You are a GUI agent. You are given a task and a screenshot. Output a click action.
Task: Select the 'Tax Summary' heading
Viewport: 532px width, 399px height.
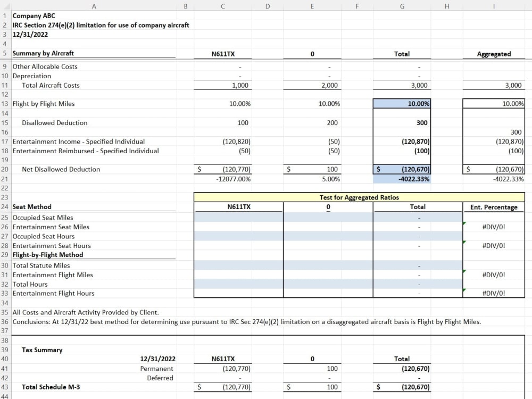coord(42,350)
